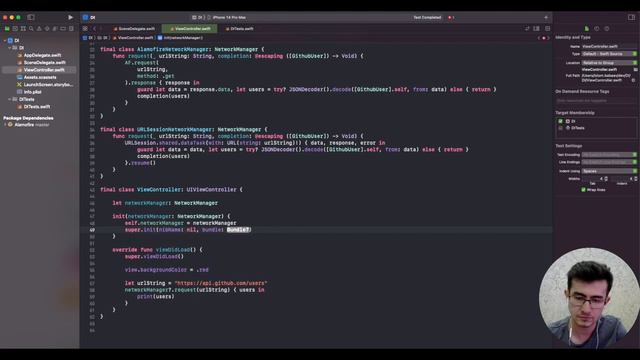Expand the Alamofire package dependency
The width and height of the screenshot is (640, 360).
(5, 125)
